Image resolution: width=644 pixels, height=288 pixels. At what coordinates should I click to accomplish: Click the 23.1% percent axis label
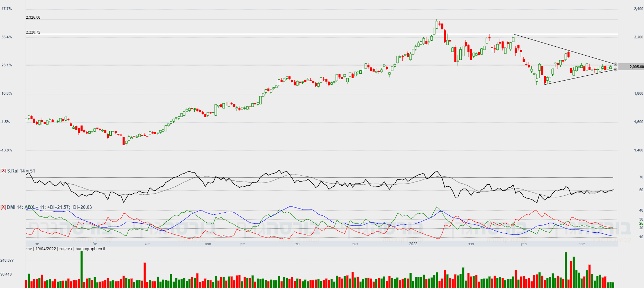[x=7, y=65]
